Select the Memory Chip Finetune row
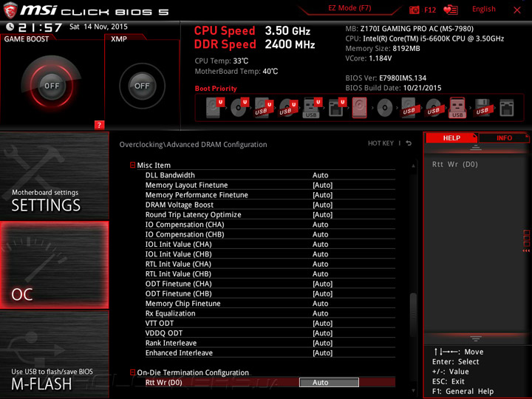532x399 pixels. coord(270,304)
